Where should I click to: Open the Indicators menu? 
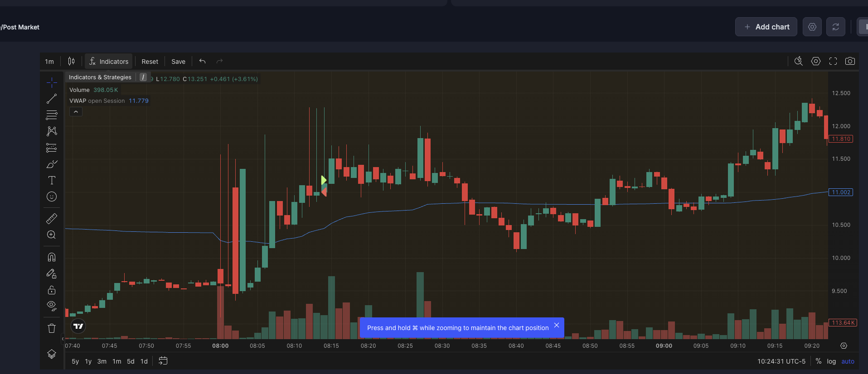click(109, 62)
